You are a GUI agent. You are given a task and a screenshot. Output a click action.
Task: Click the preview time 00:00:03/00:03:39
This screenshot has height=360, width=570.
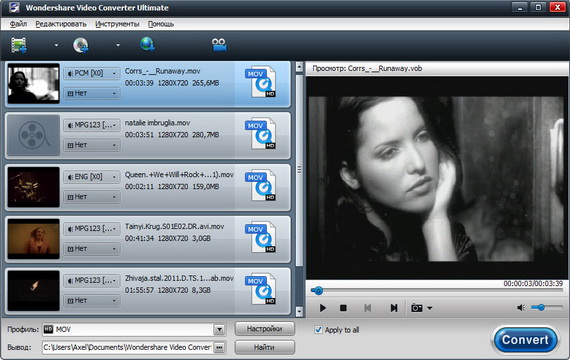click(533, 283)
